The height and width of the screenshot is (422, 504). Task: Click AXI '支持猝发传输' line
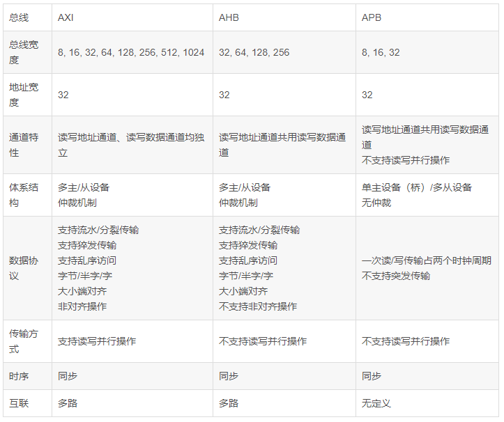[x=86, y=245]
